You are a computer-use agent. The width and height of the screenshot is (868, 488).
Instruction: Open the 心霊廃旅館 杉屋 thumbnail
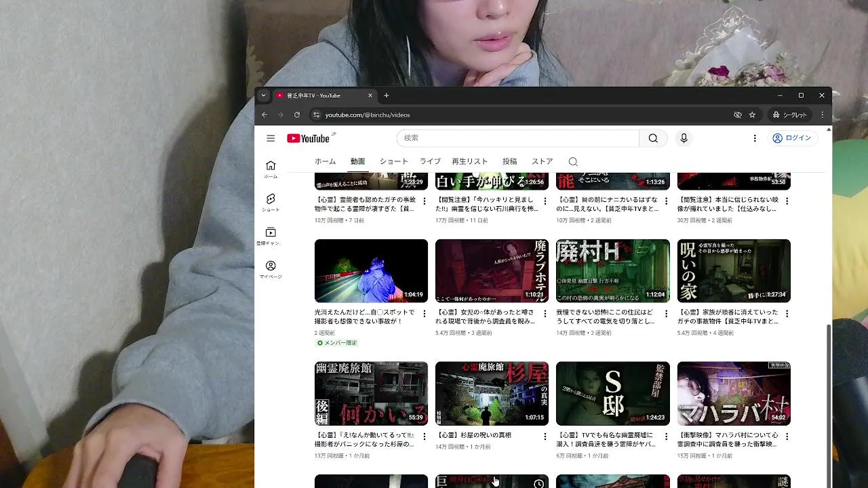click(x=492, y=393)
